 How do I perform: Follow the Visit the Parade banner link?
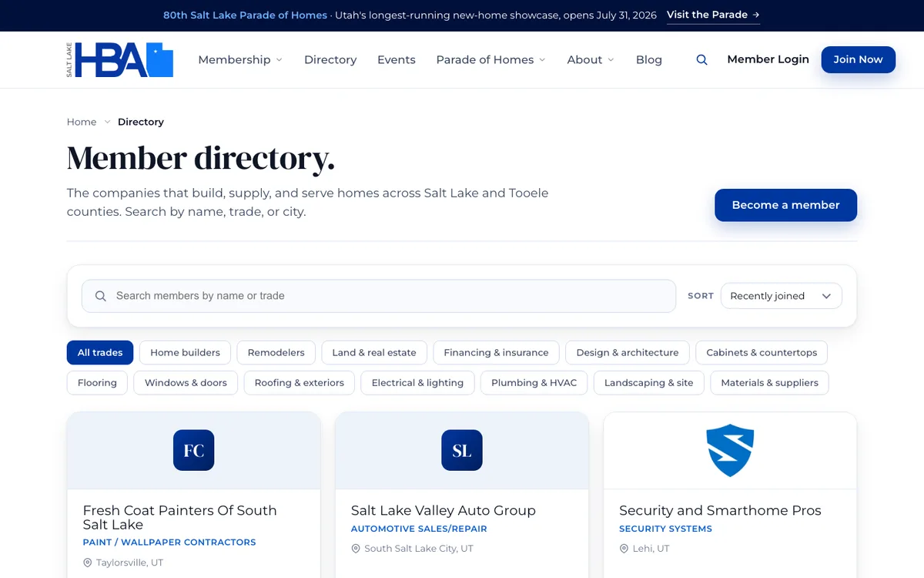tap(713, 15)
